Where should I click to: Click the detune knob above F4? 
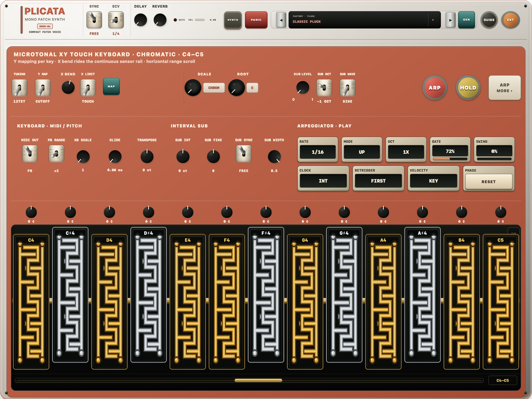coord(226,212)
